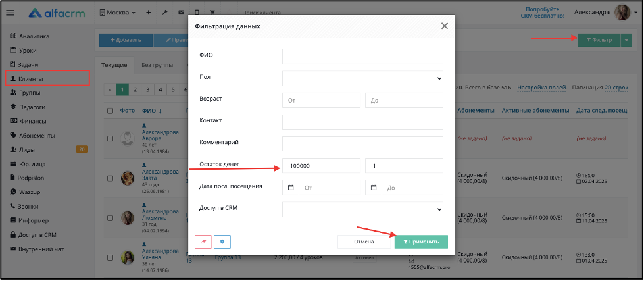Open the Настройка полей link
644x281 pixels.
[542, 88]
